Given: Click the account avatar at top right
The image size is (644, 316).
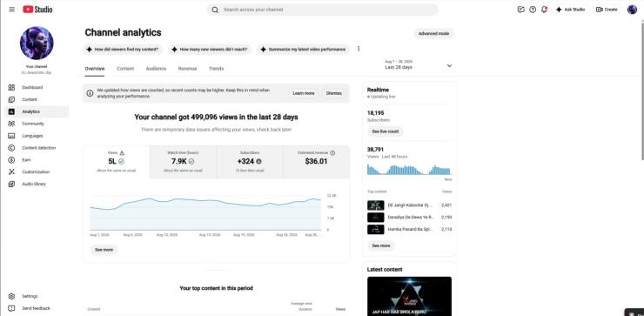Looking at the screenshot, I should pos(632,10).
